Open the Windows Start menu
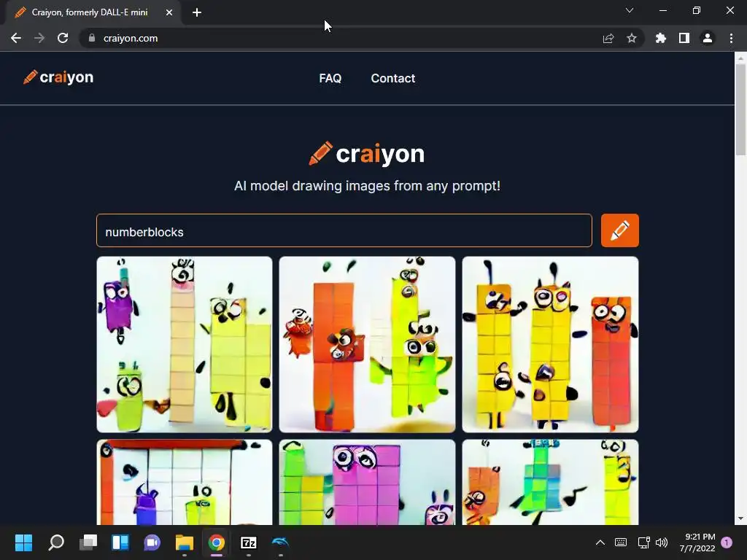The width and height of the screenshot is (747, 560). point(23,542)
